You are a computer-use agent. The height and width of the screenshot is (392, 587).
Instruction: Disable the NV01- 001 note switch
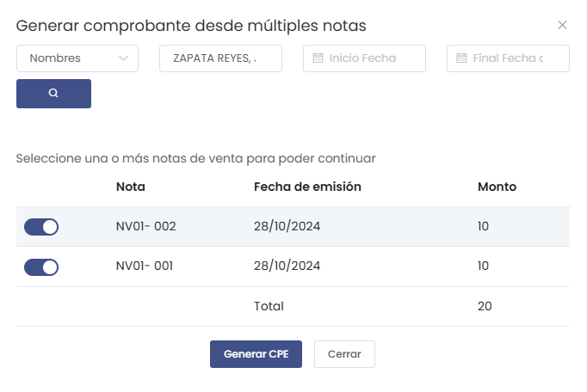[41, 266]
